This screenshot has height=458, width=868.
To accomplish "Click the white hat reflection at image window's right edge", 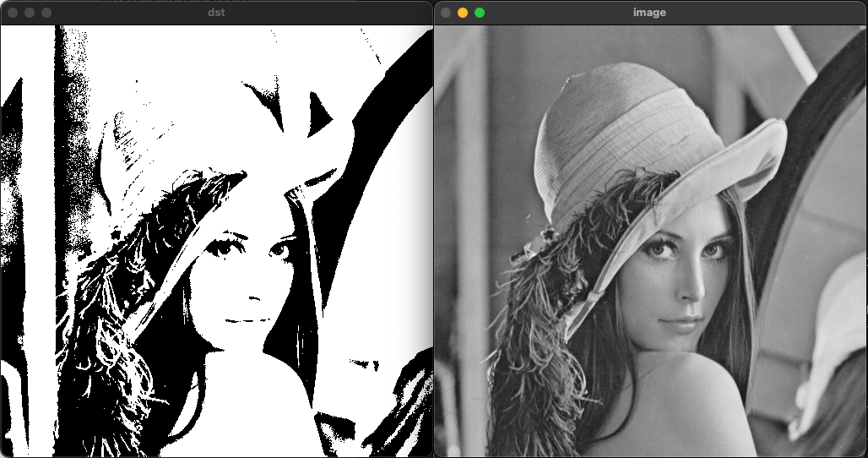I will click(x=836, y=338).
